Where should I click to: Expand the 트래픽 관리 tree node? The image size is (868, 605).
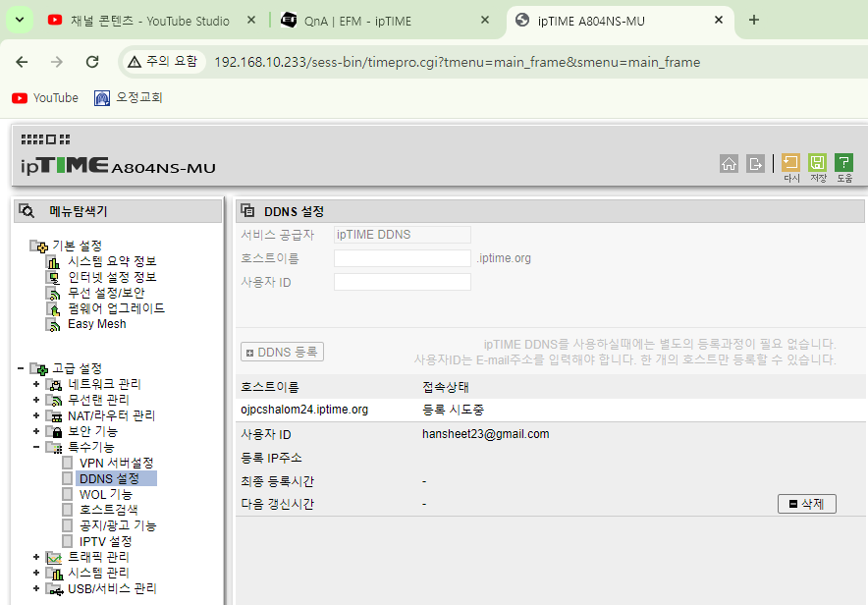coord(36,557)
